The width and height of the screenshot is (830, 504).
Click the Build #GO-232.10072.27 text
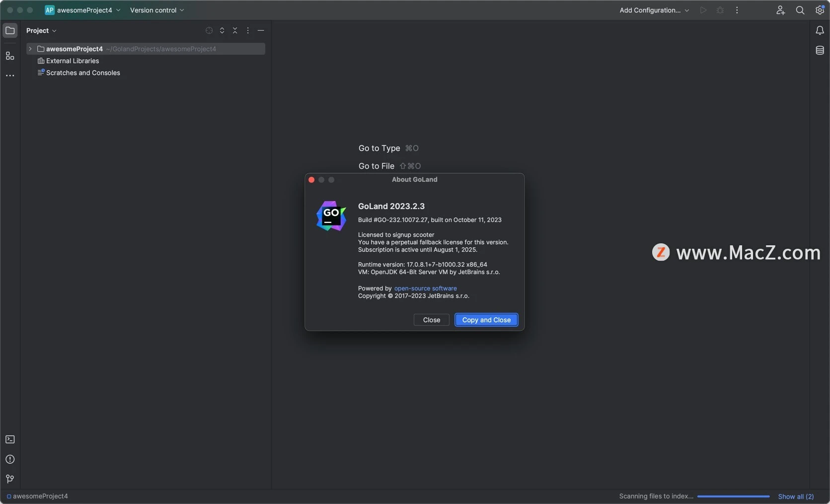pyautogui.click(x=430, y=219)
